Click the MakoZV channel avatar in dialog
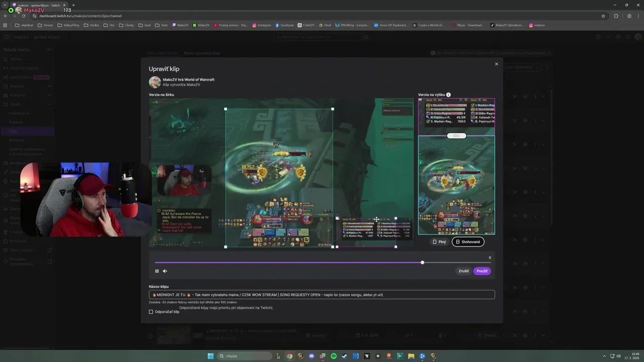Image resolution: width=644 pixels, height=362 pixels. [x=155, y=82]
